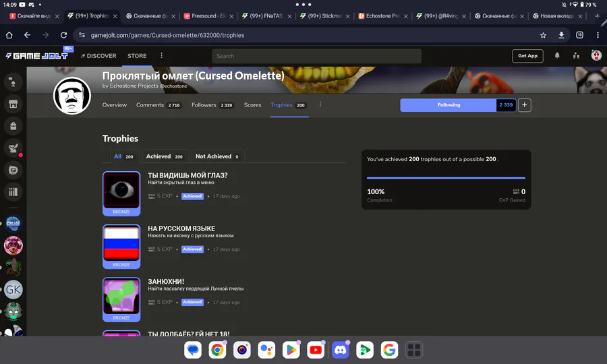Filter by Achieved trophies

tap(165, 156)
